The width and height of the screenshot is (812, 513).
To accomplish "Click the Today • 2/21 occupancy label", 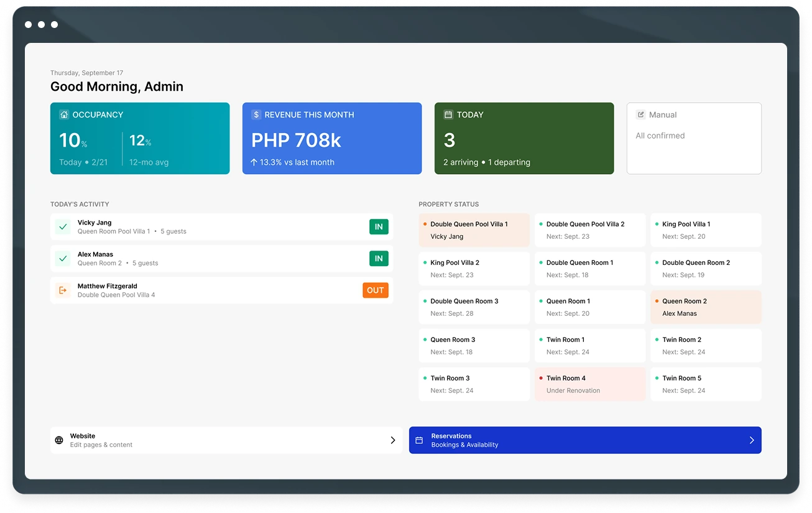I will 83,162.
